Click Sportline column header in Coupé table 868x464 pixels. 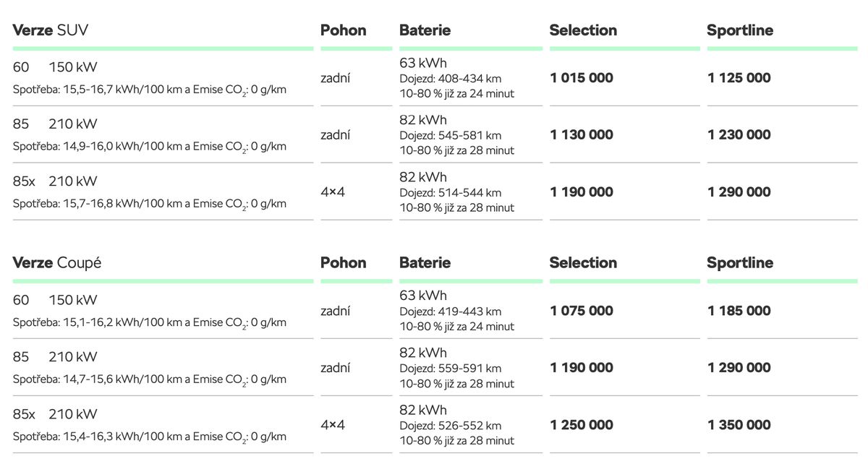[740, 263]
